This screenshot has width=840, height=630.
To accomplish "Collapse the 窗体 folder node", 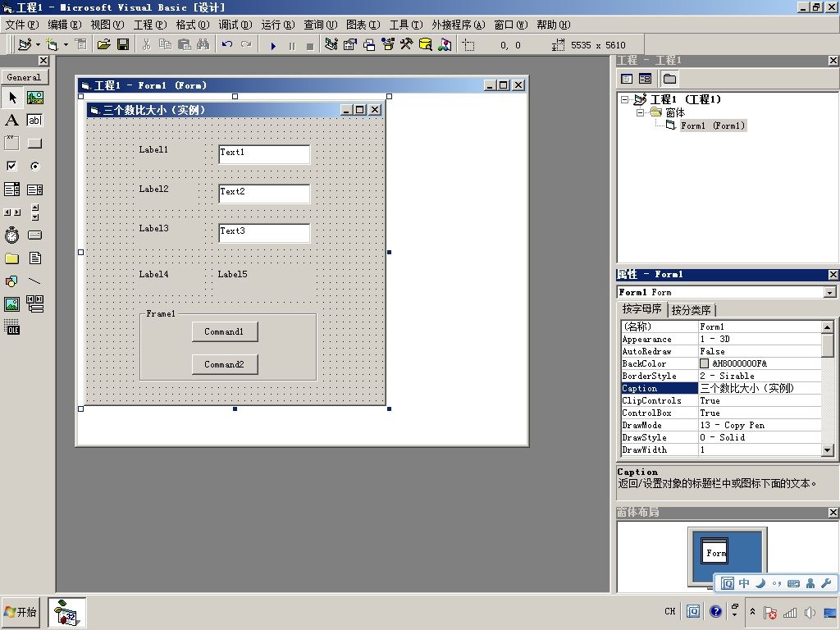I will (640, 112).
